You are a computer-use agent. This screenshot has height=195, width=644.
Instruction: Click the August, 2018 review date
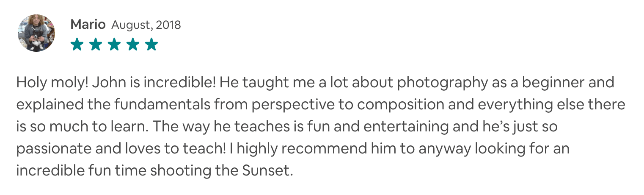[146, 25]
